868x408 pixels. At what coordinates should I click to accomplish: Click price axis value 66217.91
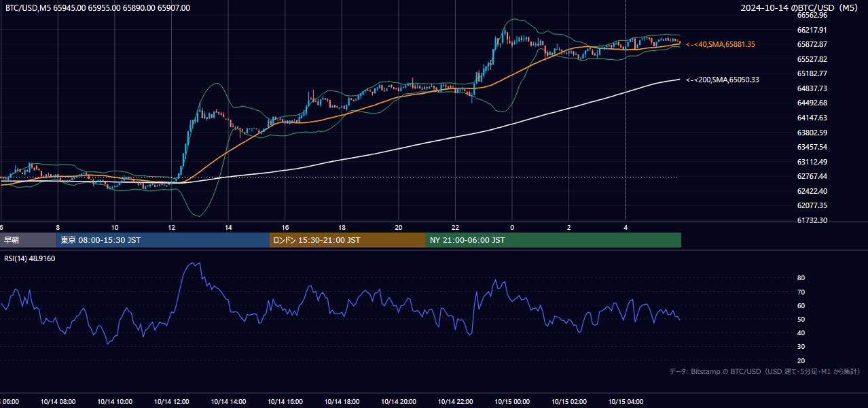pos(812,30)
